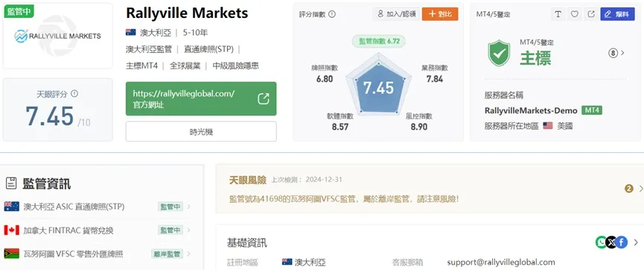
Task: Click the VFSC offshore regulation risk warning text
Action: coord(344,199)
